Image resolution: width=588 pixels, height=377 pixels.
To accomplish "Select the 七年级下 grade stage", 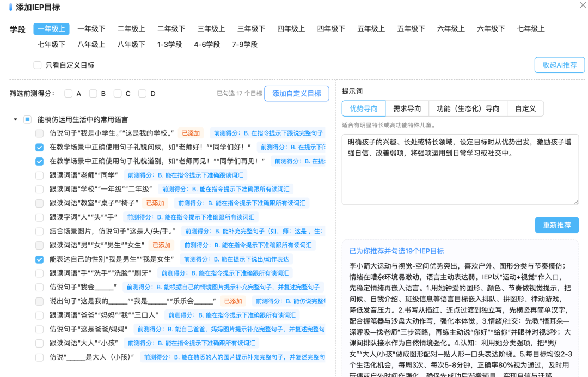I will pos(51,45).
